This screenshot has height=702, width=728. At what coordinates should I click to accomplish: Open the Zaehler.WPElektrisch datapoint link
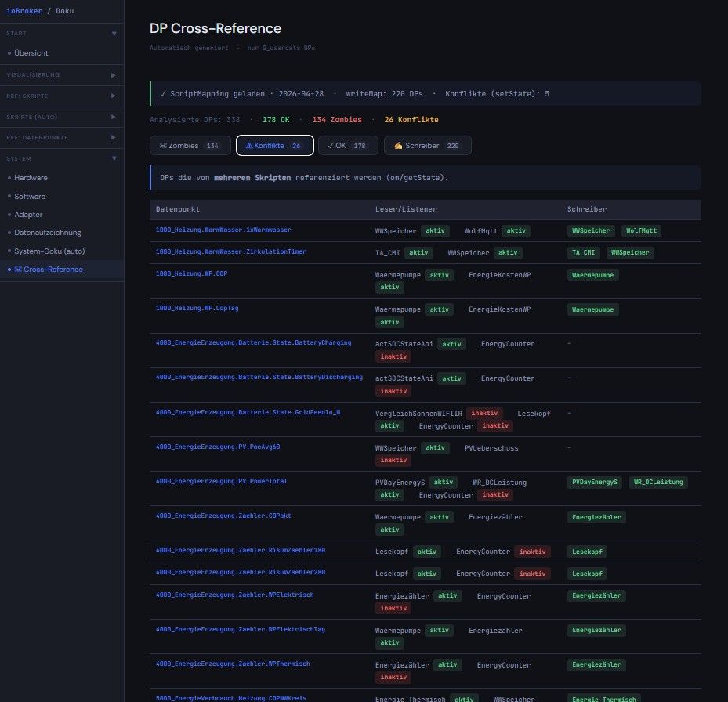(234, 595)
